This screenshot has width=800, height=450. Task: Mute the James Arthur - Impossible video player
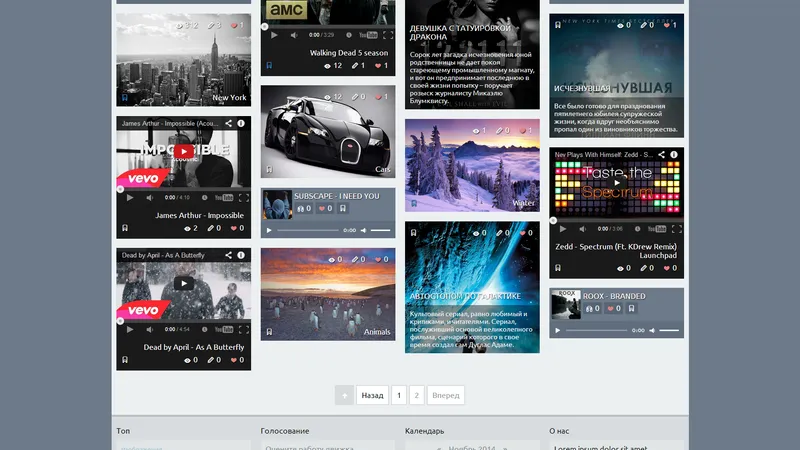pyautogui.click(x=149, y=197)
